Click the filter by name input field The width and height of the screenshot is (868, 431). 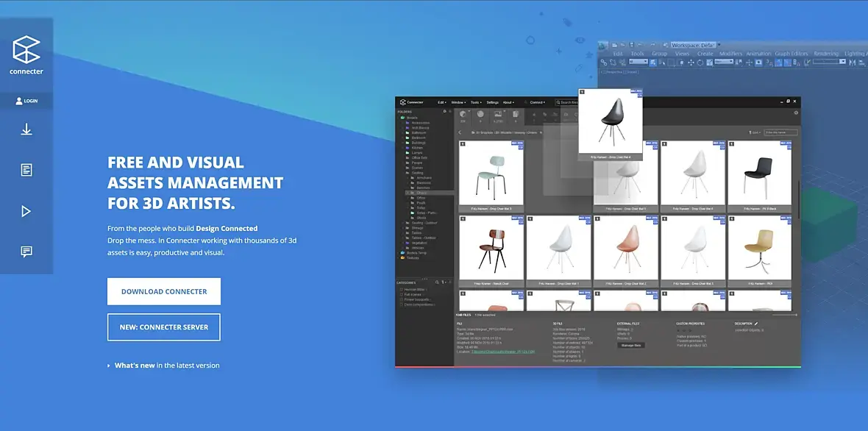(x=780, y=133)
